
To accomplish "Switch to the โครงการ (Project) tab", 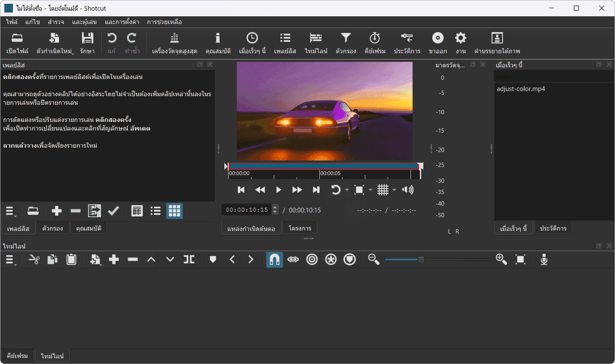I will coord(300,228).
